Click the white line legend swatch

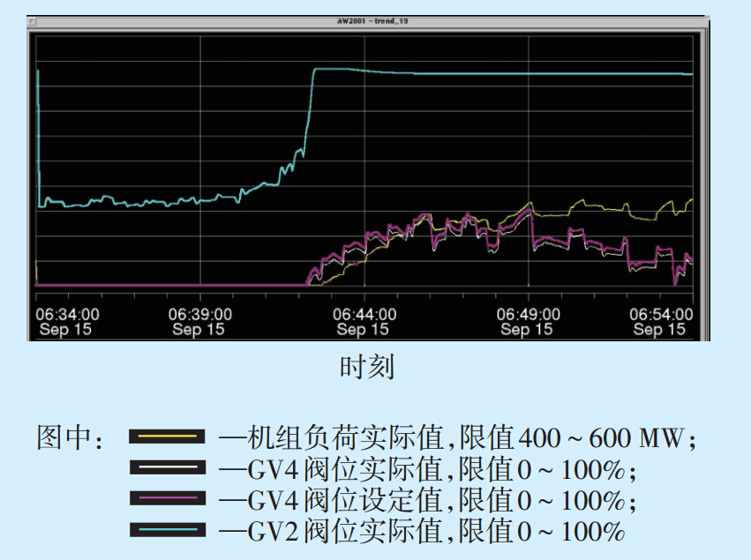point(168,467)
